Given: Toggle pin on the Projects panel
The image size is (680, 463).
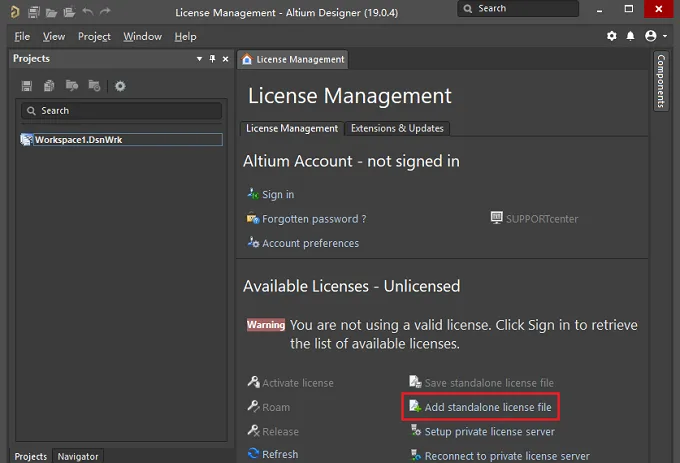Looking at the screenshot, I should 212,59.
